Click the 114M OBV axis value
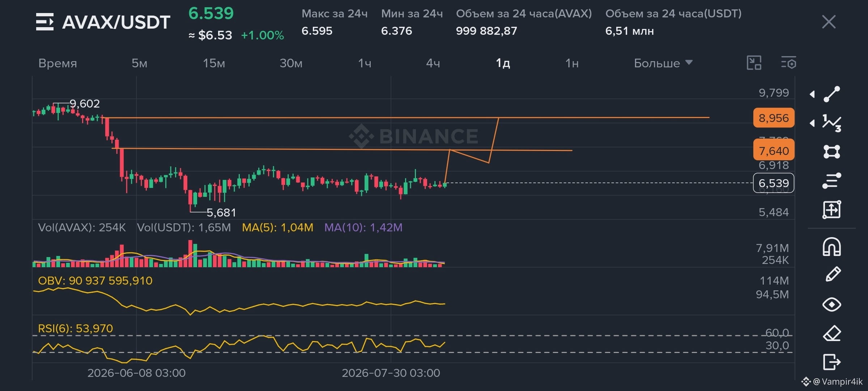The image size is (868, 391). (x=774, y=281)
